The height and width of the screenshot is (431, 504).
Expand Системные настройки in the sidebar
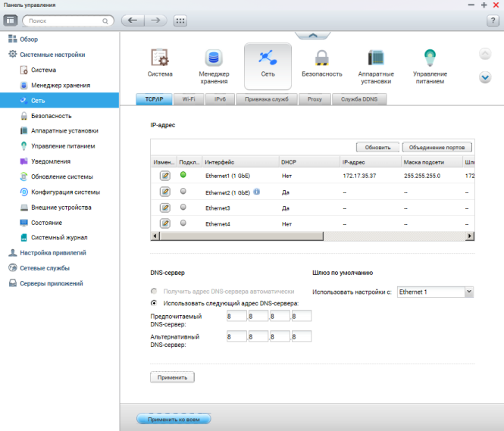pyautogui.click(x=52, y=55)
